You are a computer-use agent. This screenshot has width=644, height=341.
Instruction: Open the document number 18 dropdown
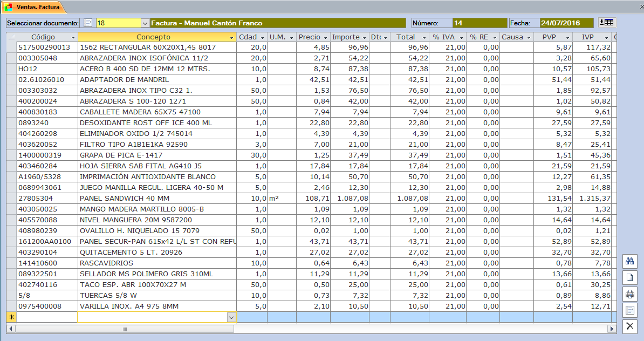pos(145,23)
